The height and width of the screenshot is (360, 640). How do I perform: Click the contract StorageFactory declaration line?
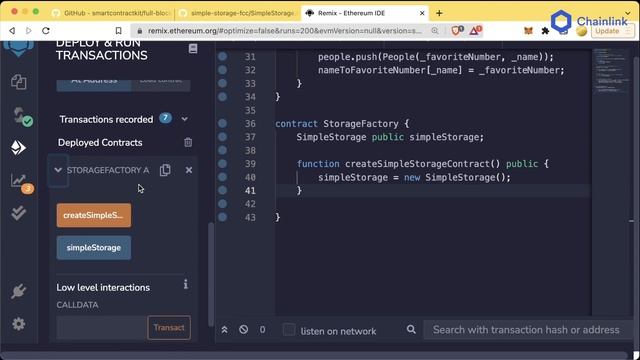pos(342,123)
